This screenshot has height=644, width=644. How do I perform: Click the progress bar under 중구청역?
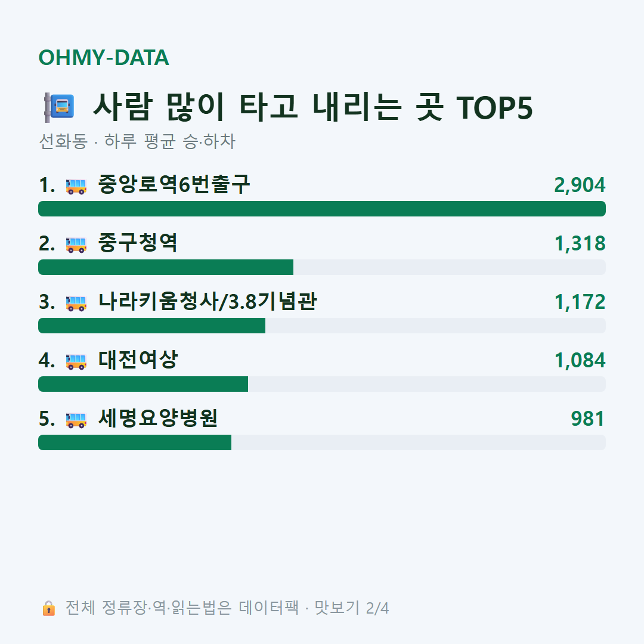pos(322,267)
